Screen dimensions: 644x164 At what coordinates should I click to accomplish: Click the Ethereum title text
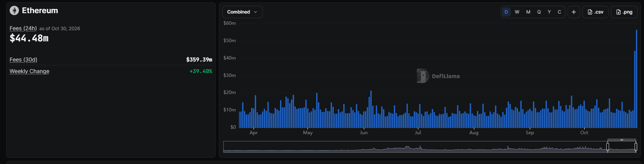click(x=40, y=11)
